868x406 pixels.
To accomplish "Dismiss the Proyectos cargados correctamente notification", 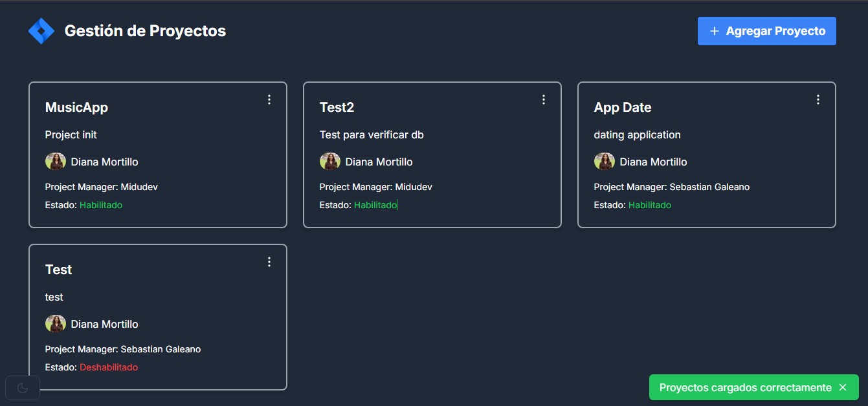I will [x=843, y=387].
